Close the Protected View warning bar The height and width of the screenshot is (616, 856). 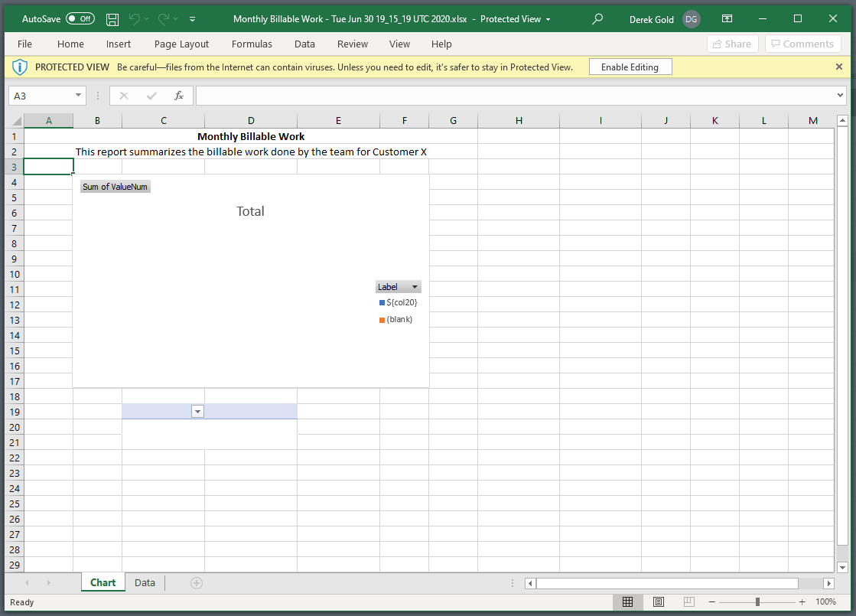pyautogui.click(x=838, y=67)
